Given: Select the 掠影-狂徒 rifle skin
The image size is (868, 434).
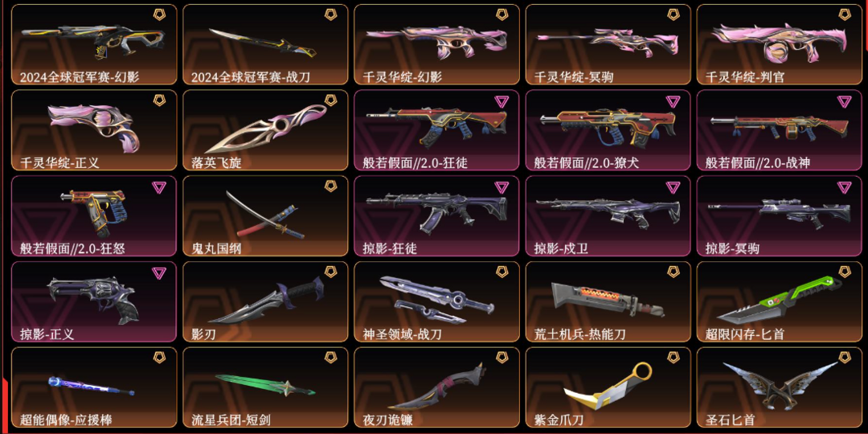Looking at the screenshot, I should click(x=436, y=216).
